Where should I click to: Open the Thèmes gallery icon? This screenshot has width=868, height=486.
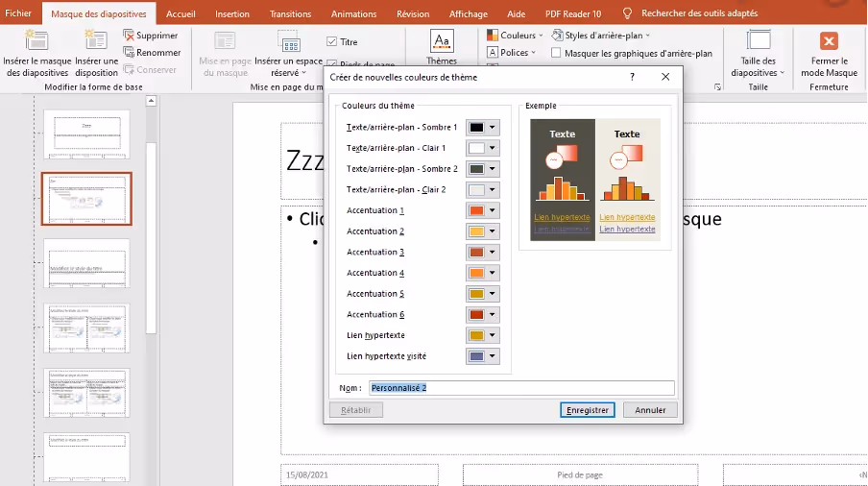[442, 41]
